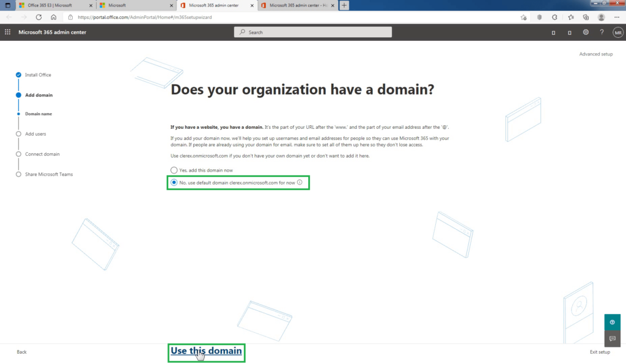Switch to the Microsoft tab
The height and width of the screenshot is (364, 626).
coord(136,5)
